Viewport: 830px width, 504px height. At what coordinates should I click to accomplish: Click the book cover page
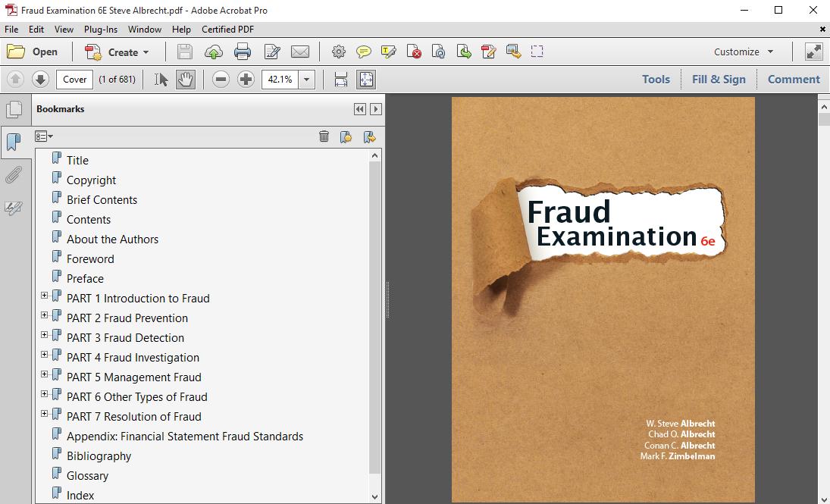click(603, 299)
